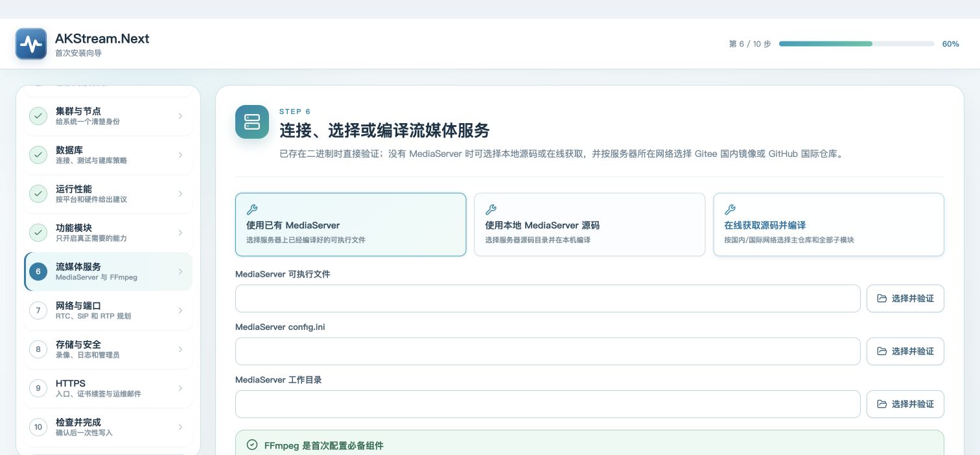Click chevron arrow on 集群与节点 step
The width and height of the screenshot is (980, 455).
coord(180,116)
